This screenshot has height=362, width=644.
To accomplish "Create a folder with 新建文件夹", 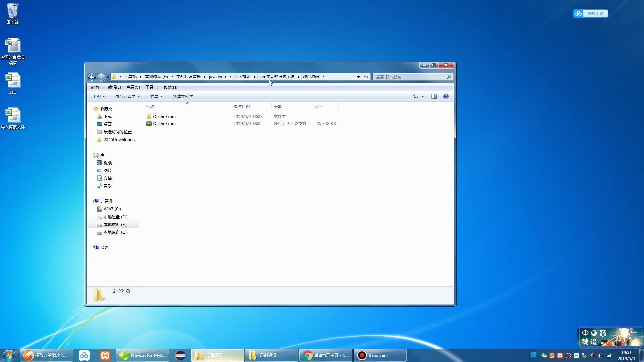I will click(x=183, y=97).
